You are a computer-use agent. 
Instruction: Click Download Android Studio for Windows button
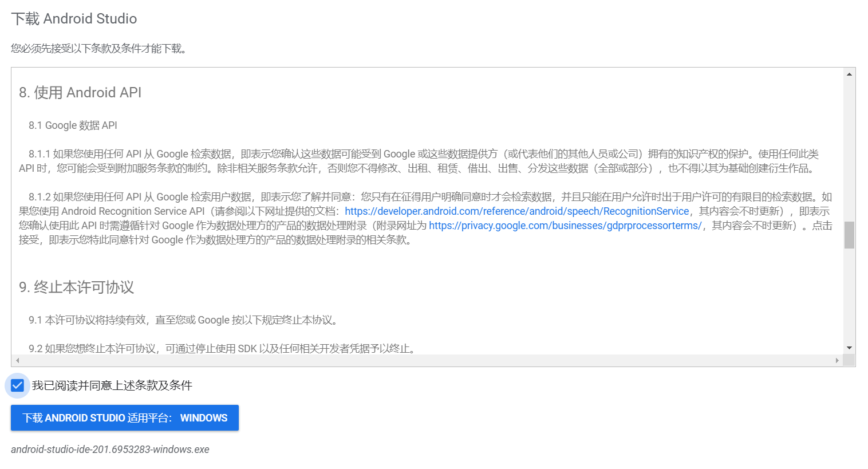(x=125, y=418)
